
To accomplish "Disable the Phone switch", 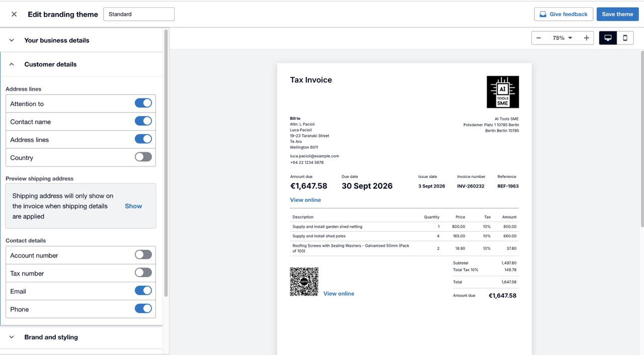I will [x=143, y=309].
